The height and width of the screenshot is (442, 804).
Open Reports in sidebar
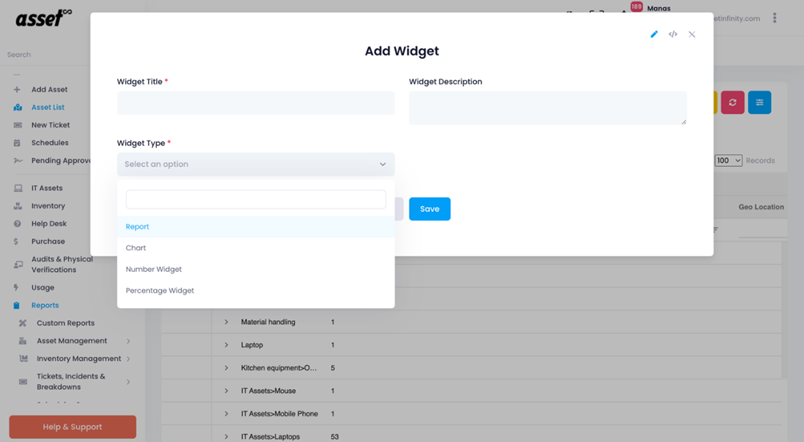click(45, 306)
